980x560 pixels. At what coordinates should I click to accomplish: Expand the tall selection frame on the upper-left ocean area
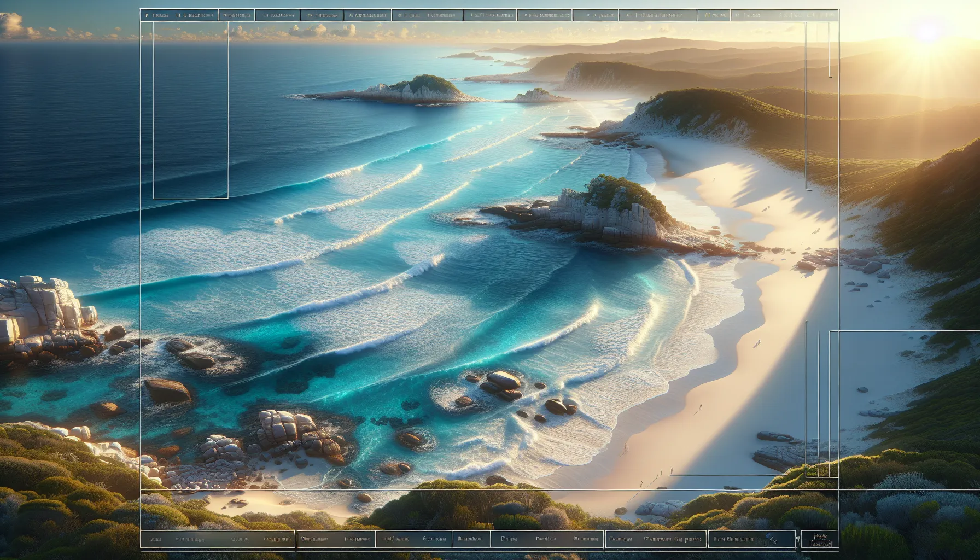[x=190, y=109]
